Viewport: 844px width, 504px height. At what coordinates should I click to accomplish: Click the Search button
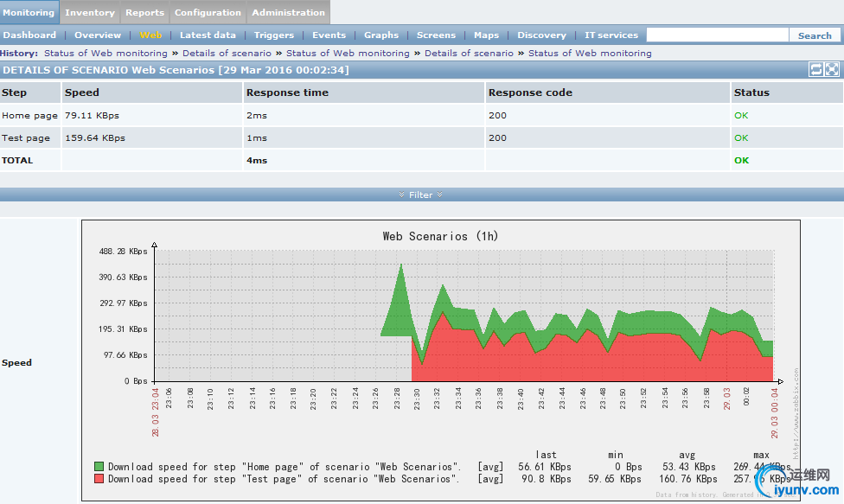[814, 35]
